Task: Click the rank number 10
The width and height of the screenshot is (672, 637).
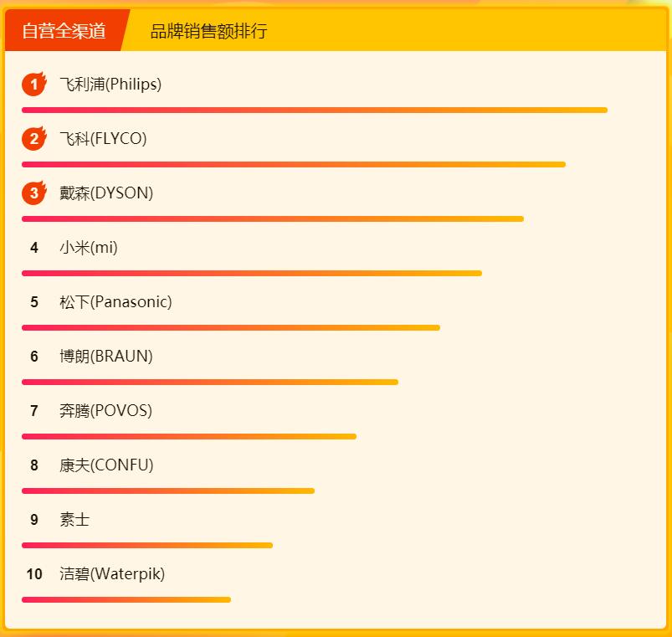Action: (34, 574)
